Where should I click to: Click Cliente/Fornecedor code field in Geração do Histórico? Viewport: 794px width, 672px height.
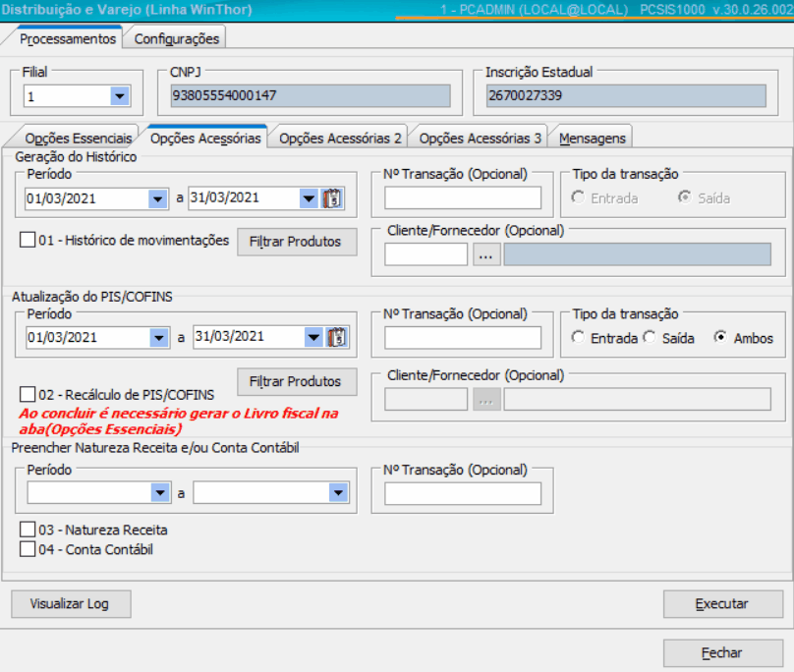pos(425,254)
